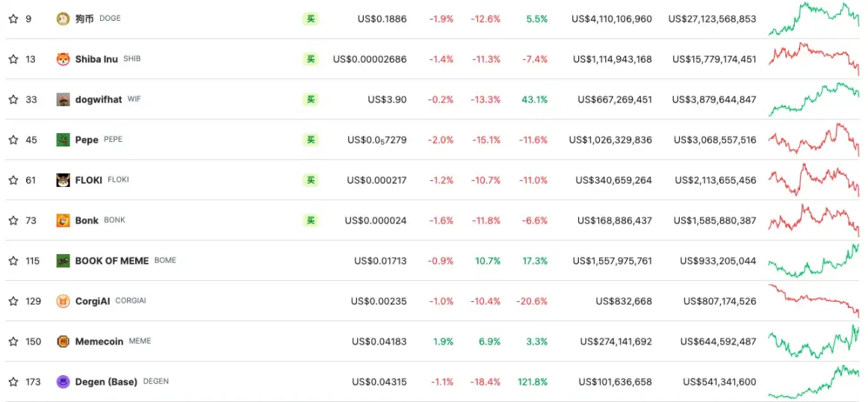868x402 pixels.
Task: Click the Degen (Base) purple hat icon
Action: [x=63, y=382]
